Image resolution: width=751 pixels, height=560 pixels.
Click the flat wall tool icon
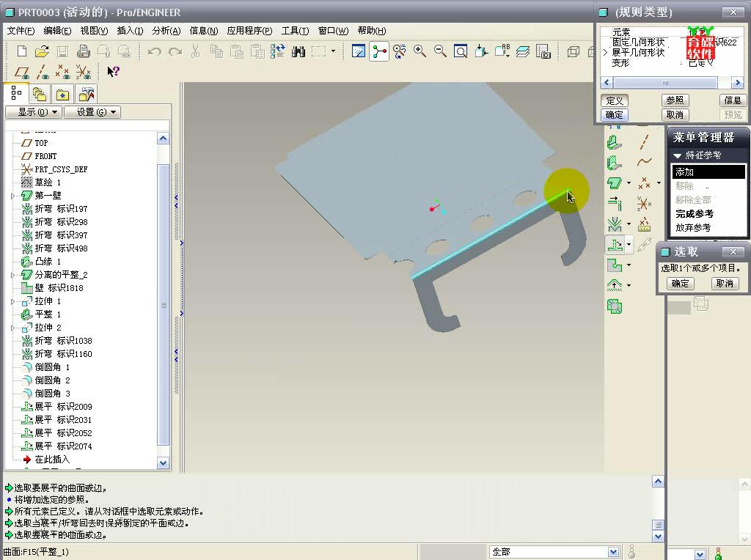coord(615,143)
